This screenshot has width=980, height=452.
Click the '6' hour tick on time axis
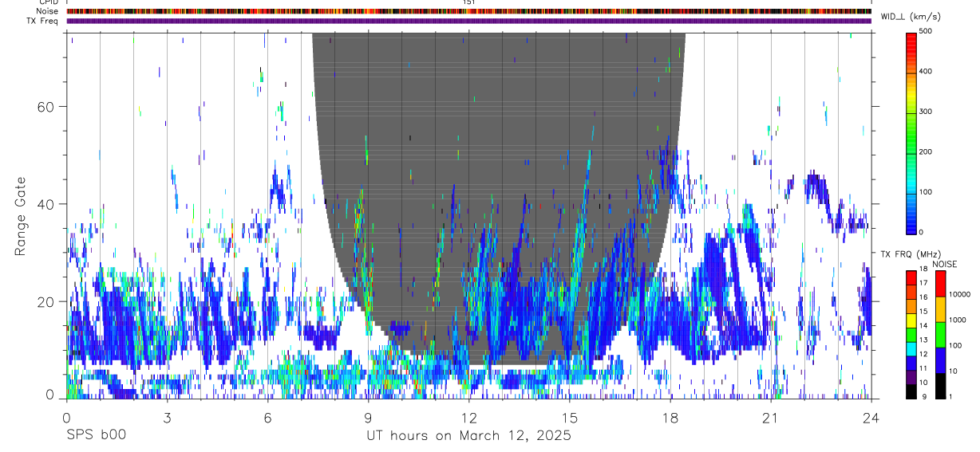tap(267, 418)
